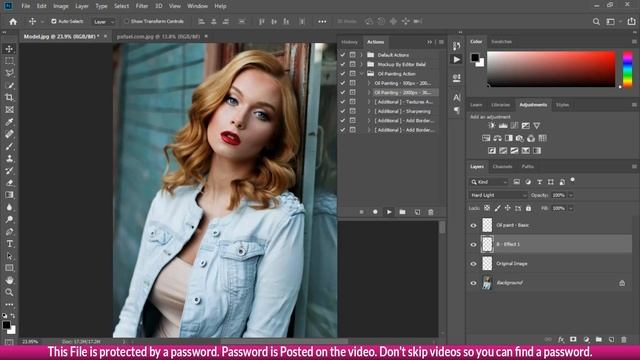Switch to the History tab
Viewport: 640px width, 360px height.
(x=349, y=42)
